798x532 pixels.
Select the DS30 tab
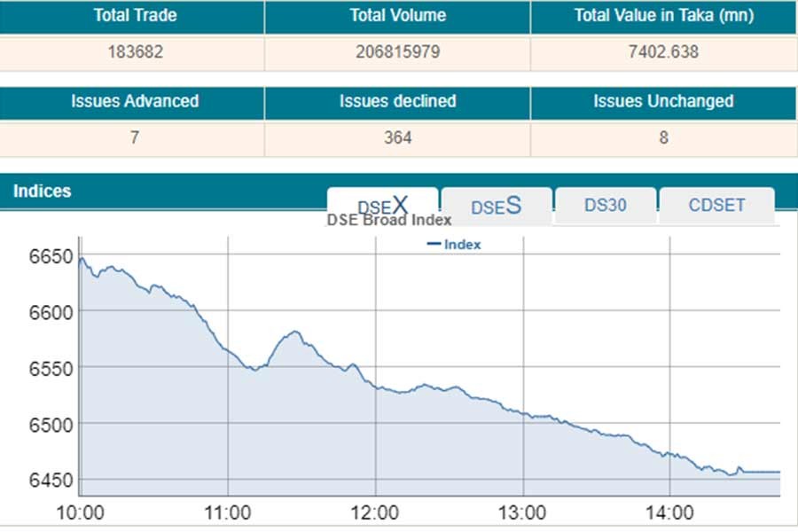(x=606, y=205)
